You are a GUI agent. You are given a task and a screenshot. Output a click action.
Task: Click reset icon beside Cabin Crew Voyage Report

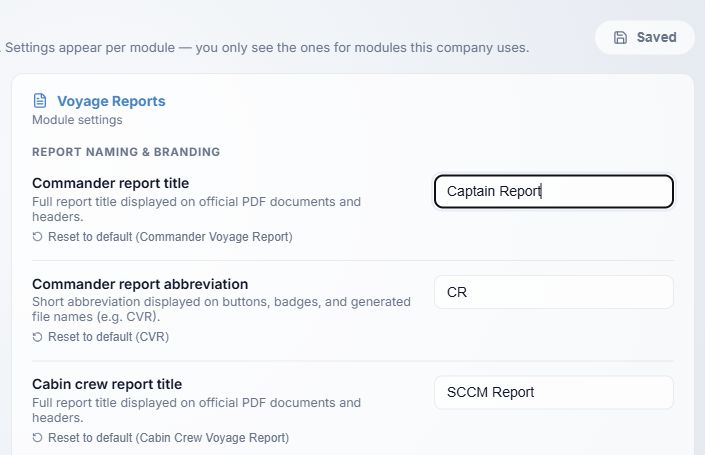37,437
